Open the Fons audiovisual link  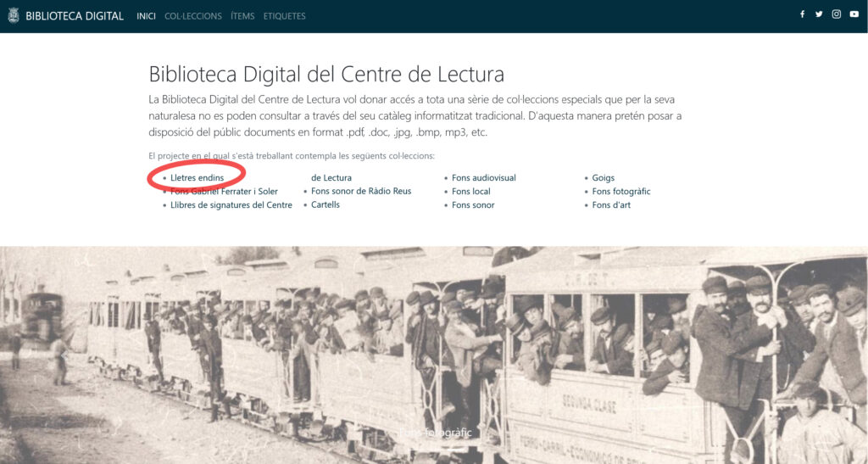(483, 178)
